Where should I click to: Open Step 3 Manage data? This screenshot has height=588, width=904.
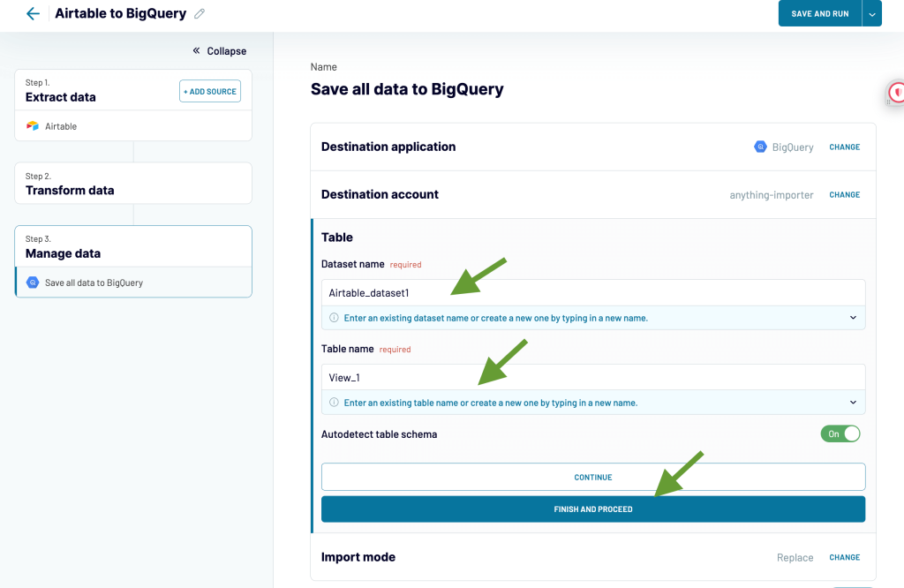click(133, 246)
